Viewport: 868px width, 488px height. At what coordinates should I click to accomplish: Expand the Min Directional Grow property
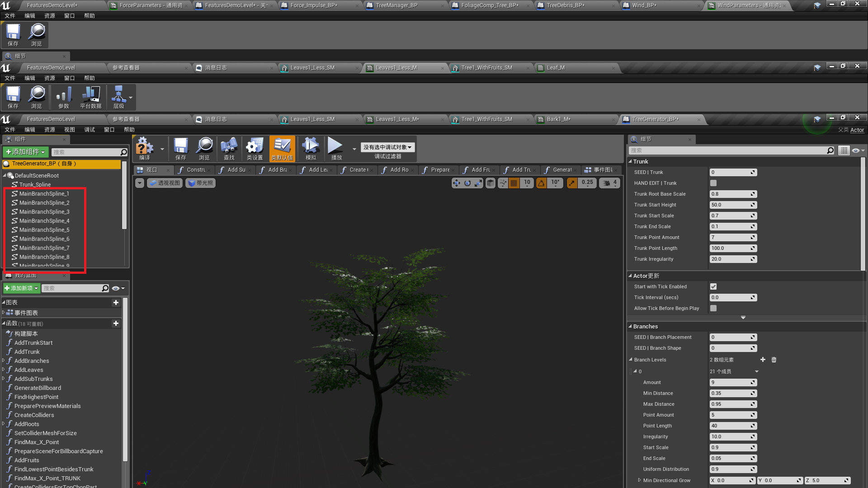click(x=639, y=480)
